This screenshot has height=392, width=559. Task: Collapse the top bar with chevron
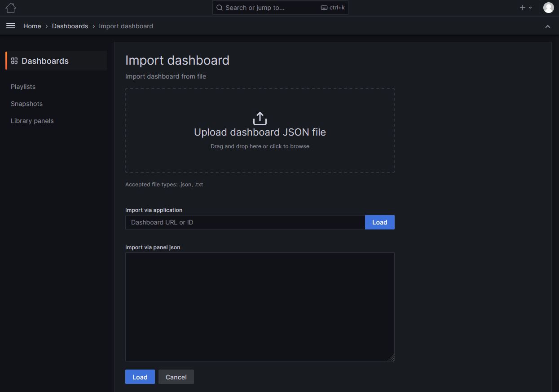click(x=548, y=26)
